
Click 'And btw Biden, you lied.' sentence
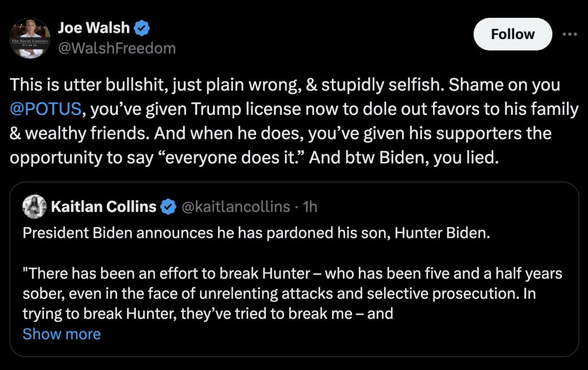tap(402, 157)
